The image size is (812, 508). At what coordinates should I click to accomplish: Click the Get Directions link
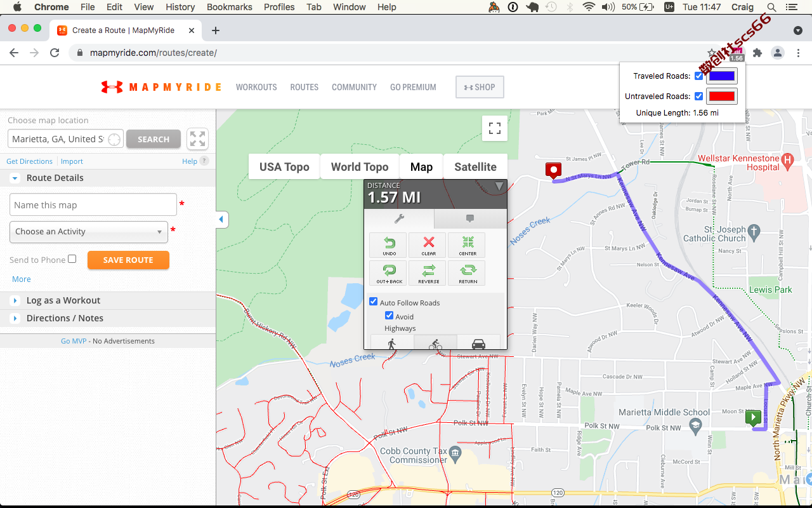coord(29,161)
